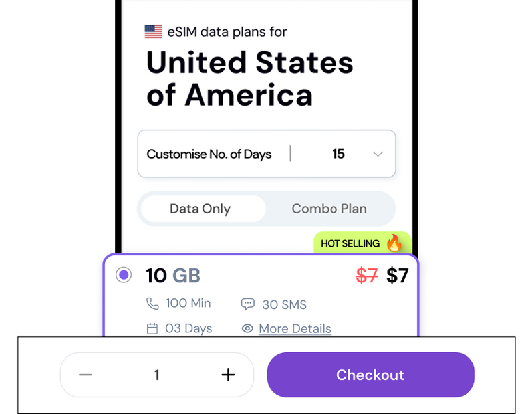
Task: Switch to the Combo Plan tab
Action: [329, 209]
